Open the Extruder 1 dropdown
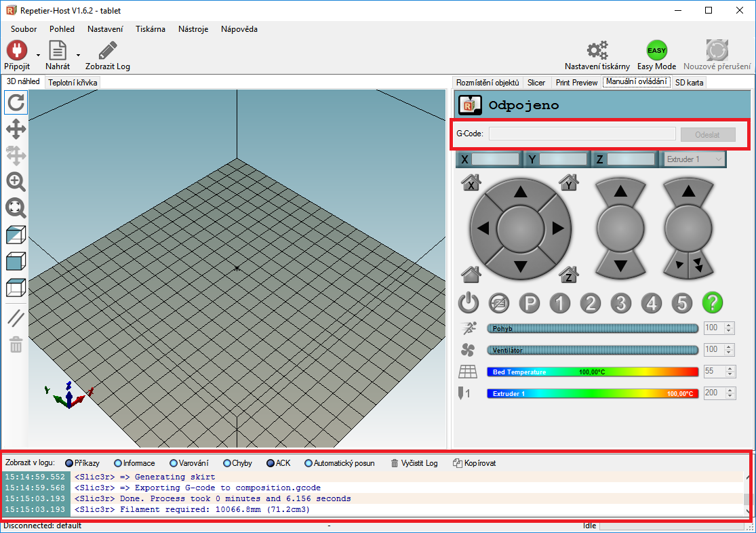756x533 pixels. [693, 159]
